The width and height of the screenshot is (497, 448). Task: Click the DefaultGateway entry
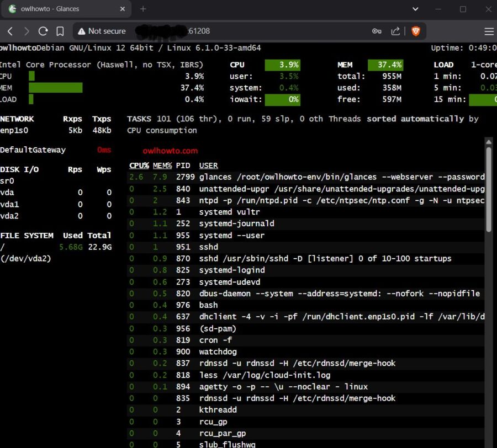coord(33,150)
